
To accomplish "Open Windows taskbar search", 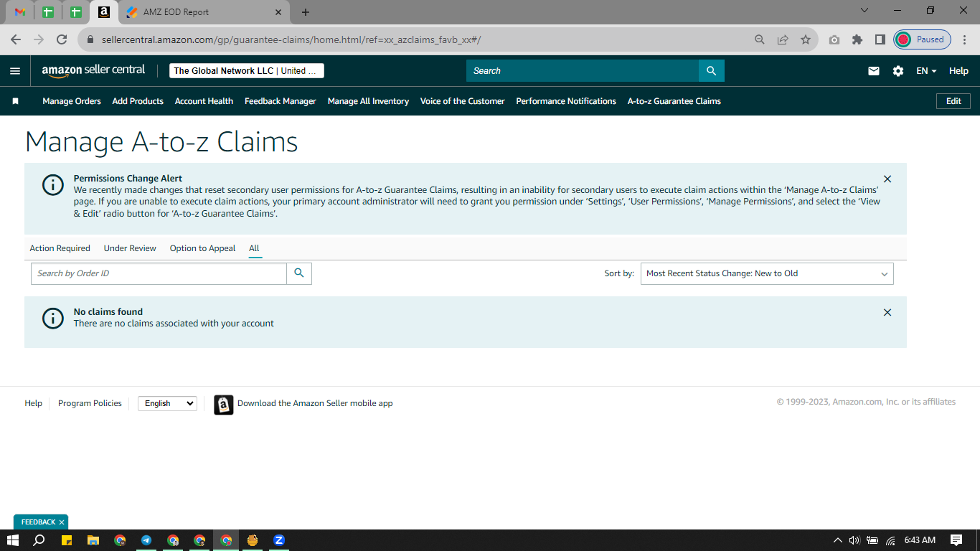I will (39, 540).
